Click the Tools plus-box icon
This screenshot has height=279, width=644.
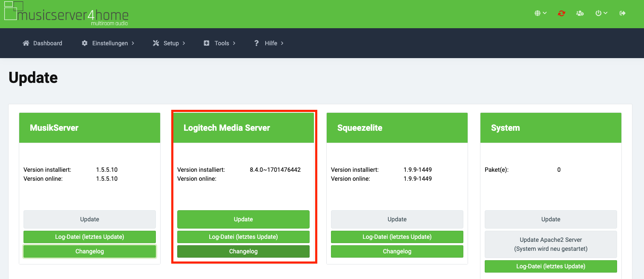pyautogui.click(x=207, y=43)
